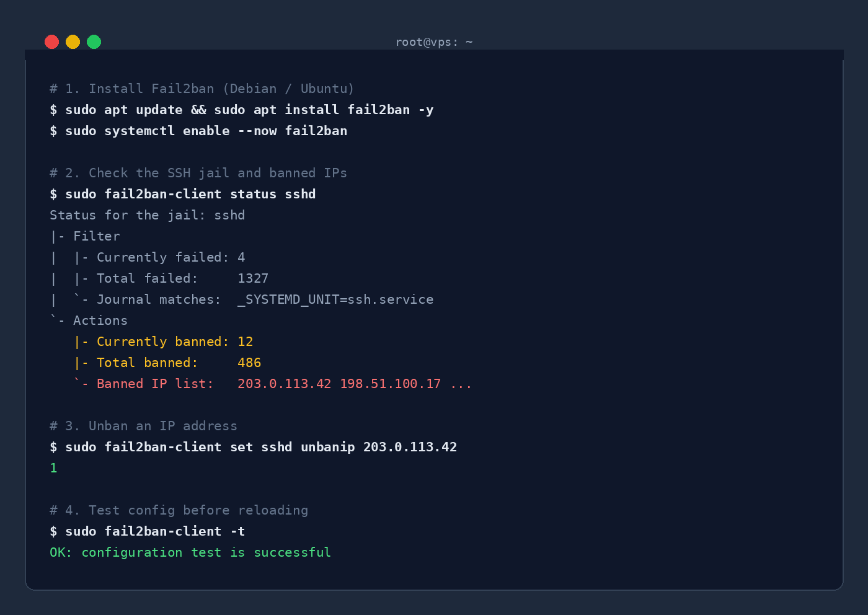The height and width of the screenshot is (615, 868).
Task: Click banned IP 198.51.100.17 in the list
Action: click(x=391, y=384)
